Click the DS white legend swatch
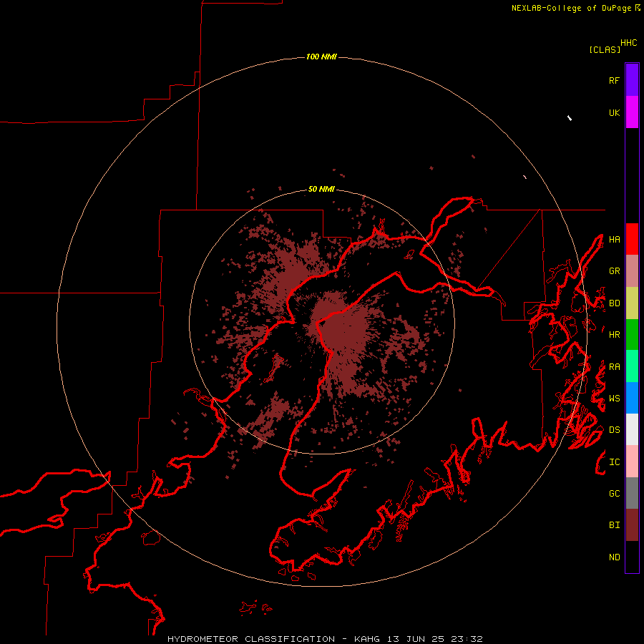The height and width of the screenshot is (644, 644). coord(632,429)
